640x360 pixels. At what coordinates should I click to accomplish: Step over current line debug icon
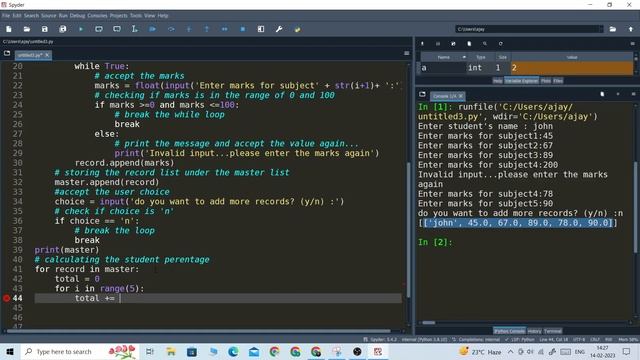[171, 29]
